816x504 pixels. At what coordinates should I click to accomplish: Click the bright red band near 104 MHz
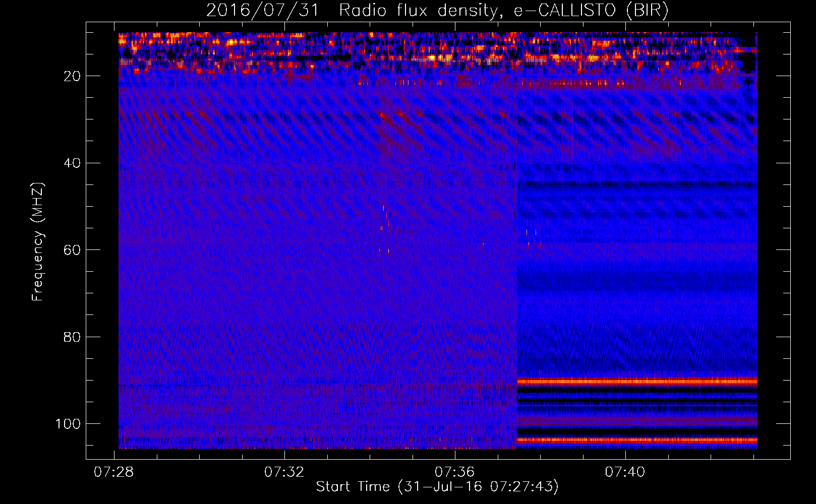[x=637, y=440]
